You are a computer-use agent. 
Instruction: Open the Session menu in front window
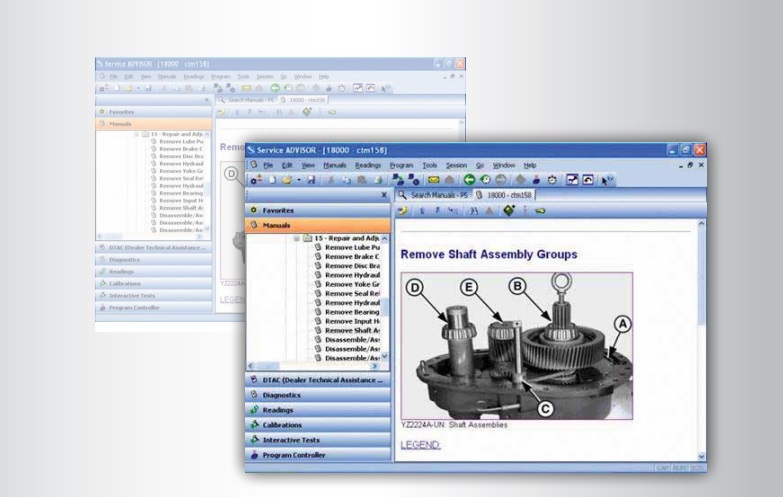coord(456,165)
